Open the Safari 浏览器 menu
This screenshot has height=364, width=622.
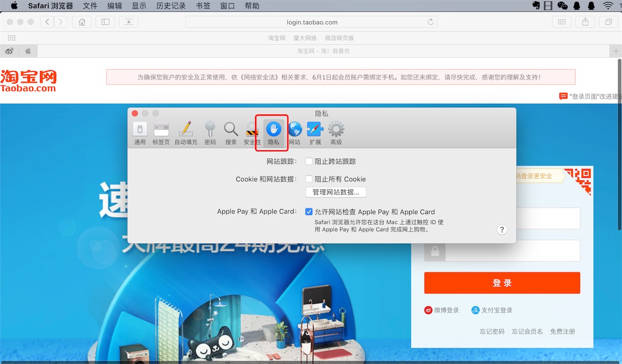(x=50, y=6)
